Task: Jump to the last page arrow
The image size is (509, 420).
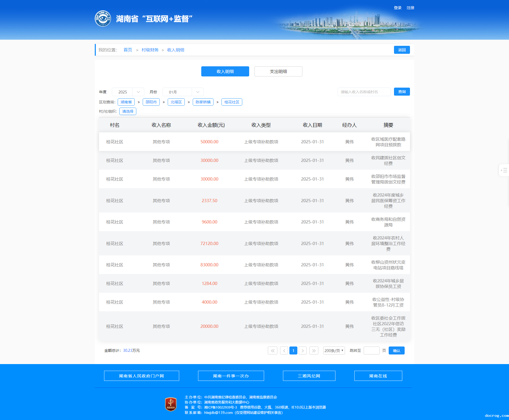Action: [314, 350]
